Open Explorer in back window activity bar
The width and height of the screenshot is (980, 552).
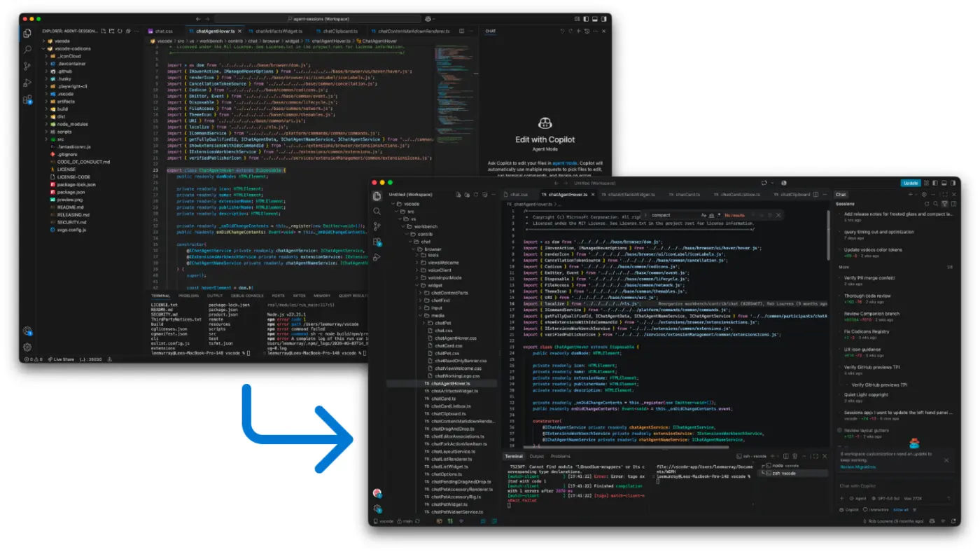[27, 33]
